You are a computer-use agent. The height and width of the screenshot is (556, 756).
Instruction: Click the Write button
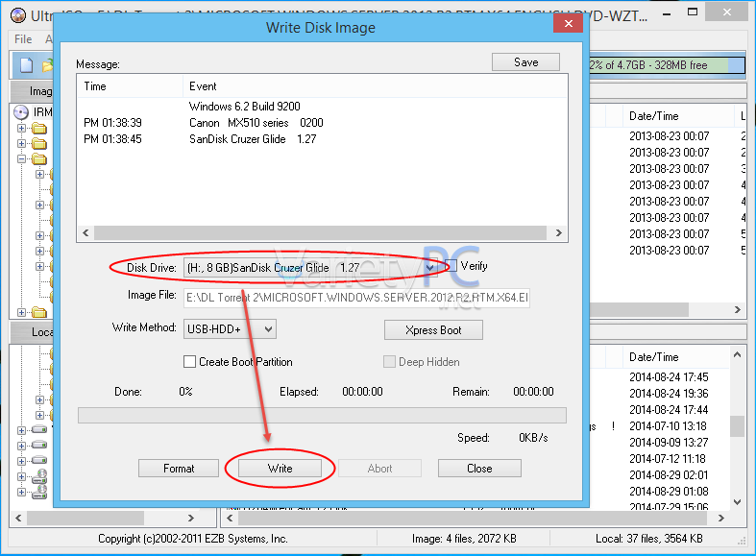[x=280, y=469]
